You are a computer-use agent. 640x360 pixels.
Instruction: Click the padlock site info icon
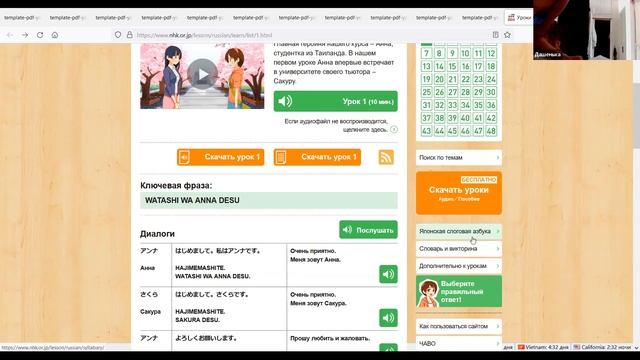tap(129, 35)
